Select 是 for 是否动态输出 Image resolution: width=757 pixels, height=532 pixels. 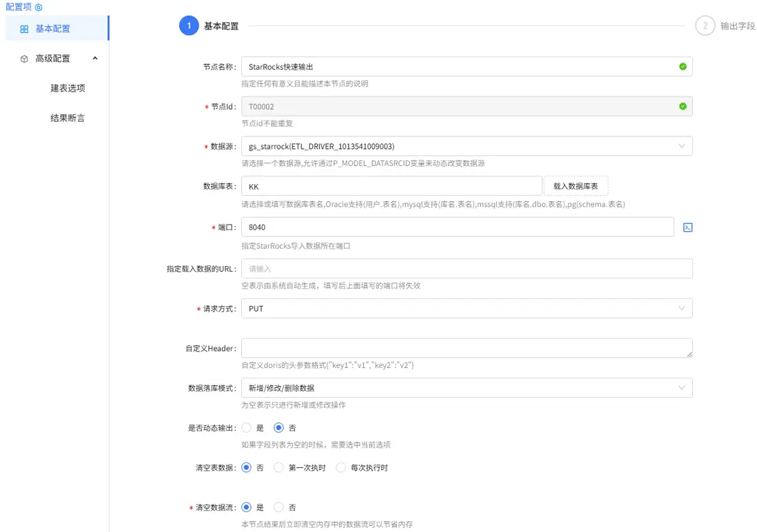click(x=246, y=427)
